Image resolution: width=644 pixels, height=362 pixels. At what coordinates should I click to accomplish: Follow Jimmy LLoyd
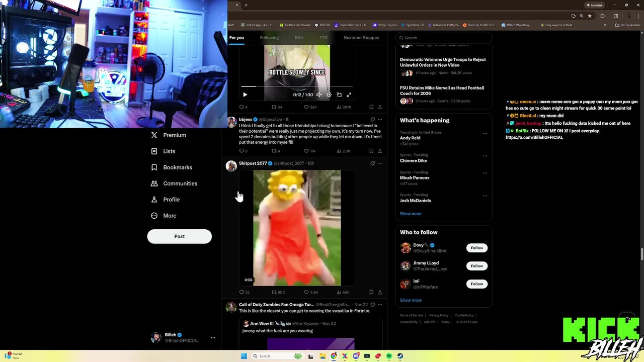(x=477, y=266)
